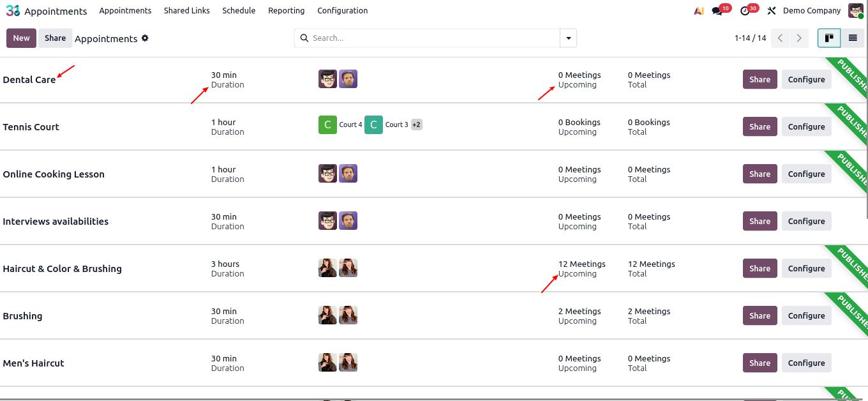The image size is (868, 401).
Task: Click Configure for Tennis Court
Action: pyautogui.click(x=806, y=126)
